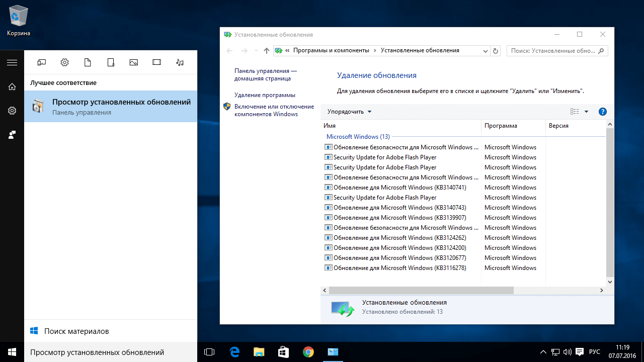Sort by the Программа column header
This screenshot has height=362, width=644.
coord(501,126)
